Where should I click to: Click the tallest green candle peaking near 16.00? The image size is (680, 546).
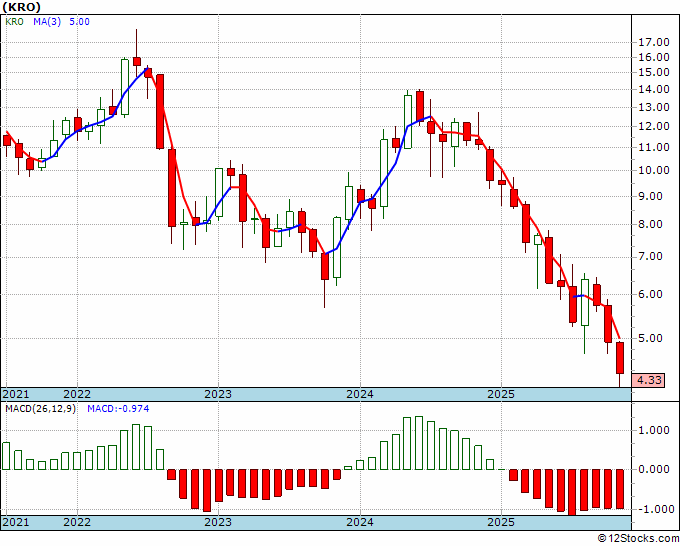pos(124,87)
